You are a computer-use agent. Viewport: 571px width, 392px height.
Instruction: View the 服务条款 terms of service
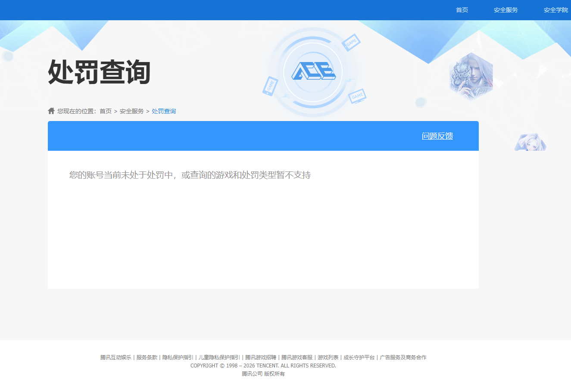tap(147, 357)
